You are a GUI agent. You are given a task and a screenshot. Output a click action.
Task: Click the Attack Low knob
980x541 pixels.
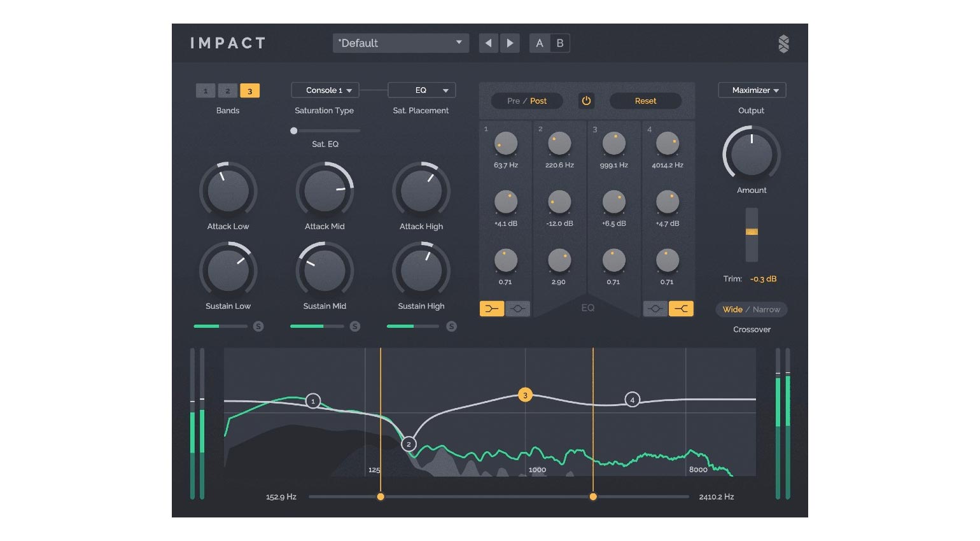tap(228, 190)
